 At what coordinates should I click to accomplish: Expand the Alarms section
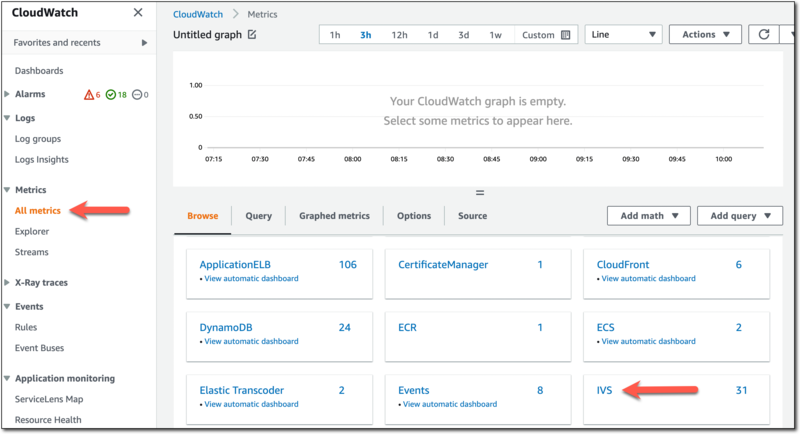(7, 94)
